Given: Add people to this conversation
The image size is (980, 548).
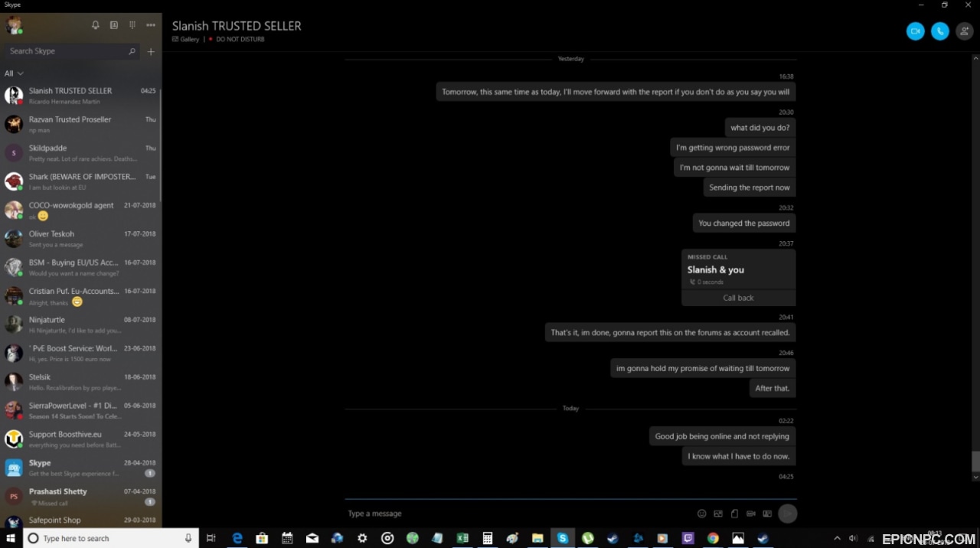Looking at the screenshot, I should point(965,31).
